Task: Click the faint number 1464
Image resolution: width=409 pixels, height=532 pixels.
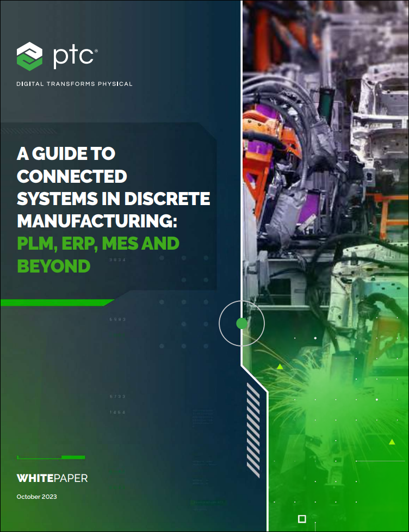Action: tap(117, 412)
